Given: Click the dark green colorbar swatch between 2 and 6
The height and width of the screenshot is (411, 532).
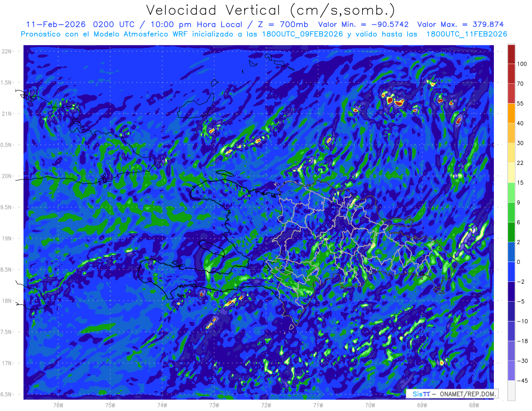Looking at the screenshot, I should 511,232.
